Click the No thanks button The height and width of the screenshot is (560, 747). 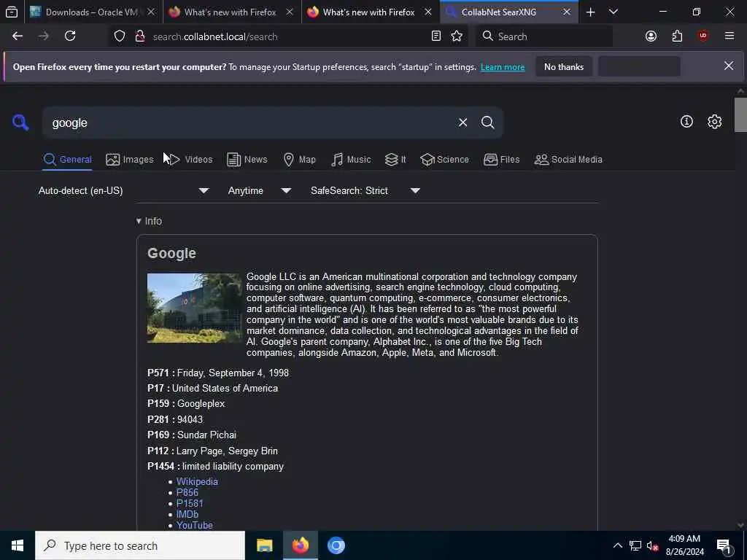click(x=564, y=66)
